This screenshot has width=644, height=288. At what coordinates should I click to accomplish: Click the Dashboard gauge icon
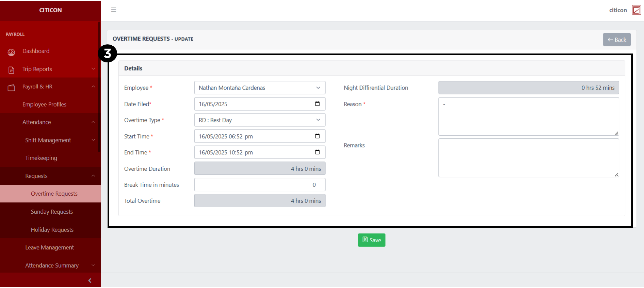coord(11,52)
